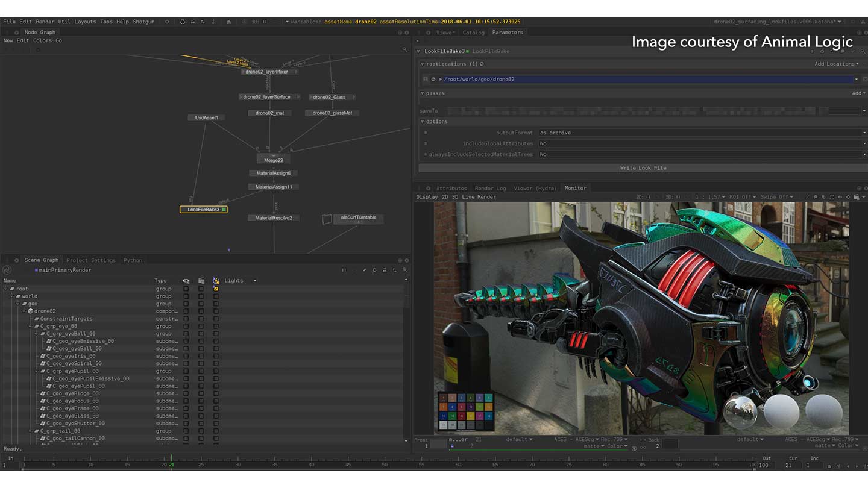Screen dimensions: 868x488
Task: Click the search icon in the Node Graph panel
Action: click(404, 49)
